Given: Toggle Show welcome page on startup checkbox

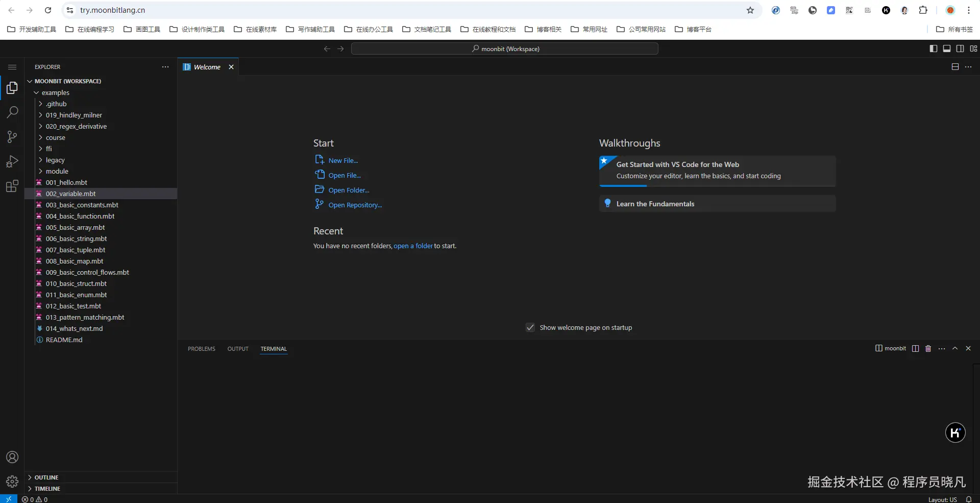Looking at the screenshot, I should 530,327.
